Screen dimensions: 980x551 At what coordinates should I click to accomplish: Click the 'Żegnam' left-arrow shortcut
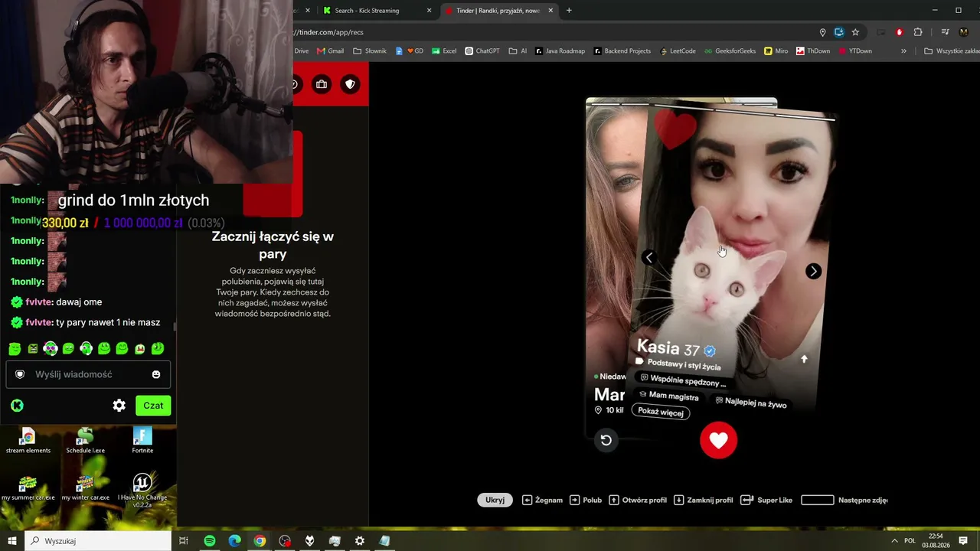[542, 500]
